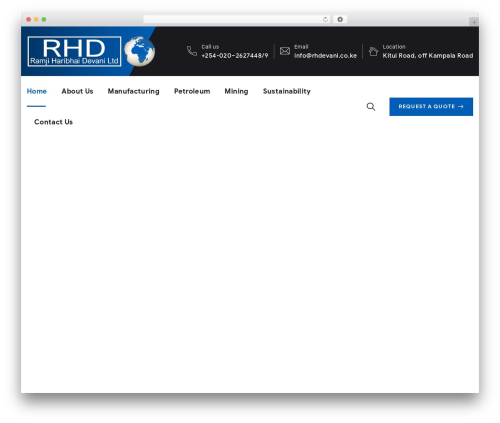
Task: Open the Sustainability page
Action: pyautogui.click(x=287, y=91)
